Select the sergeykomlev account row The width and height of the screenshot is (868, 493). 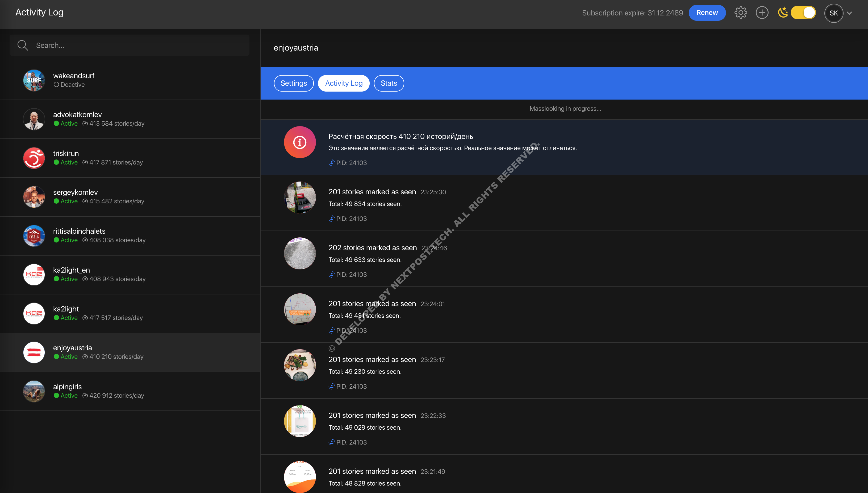point(130,197)
